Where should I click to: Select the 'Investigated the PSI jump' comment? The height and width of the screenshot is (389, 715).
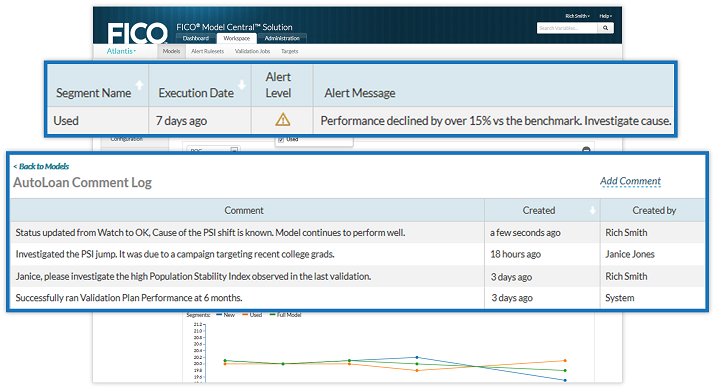tap(175, 254)
